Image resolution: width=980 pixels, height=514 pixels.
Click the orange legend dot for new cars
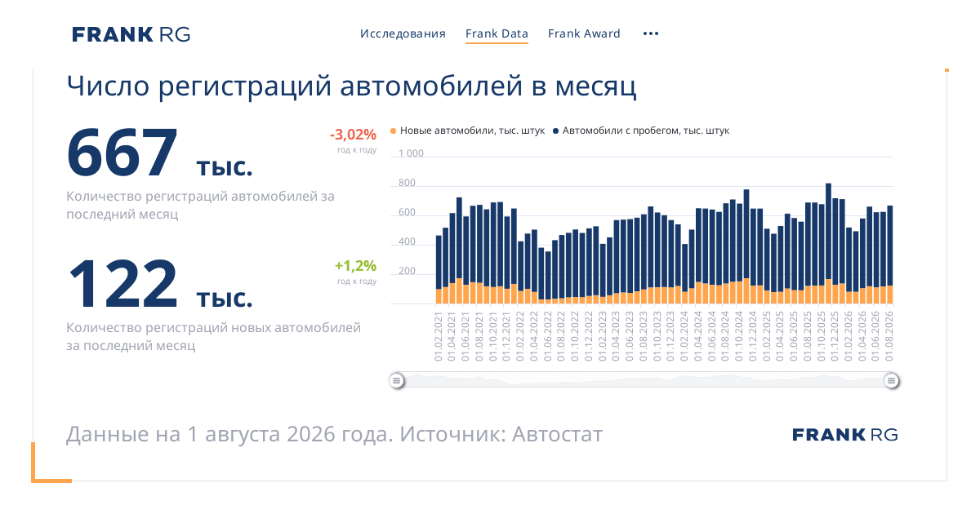[x=394, y=131]
